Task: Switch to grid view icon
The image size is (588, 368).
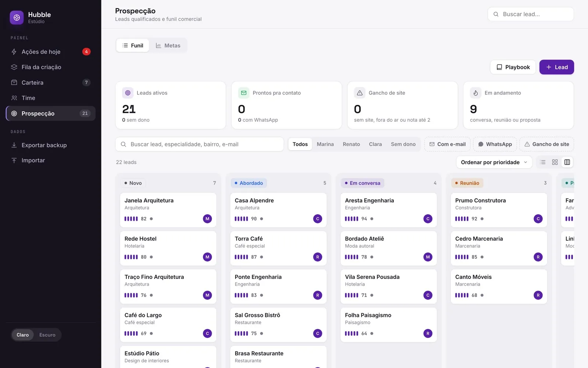Action: tap(555, 162)
